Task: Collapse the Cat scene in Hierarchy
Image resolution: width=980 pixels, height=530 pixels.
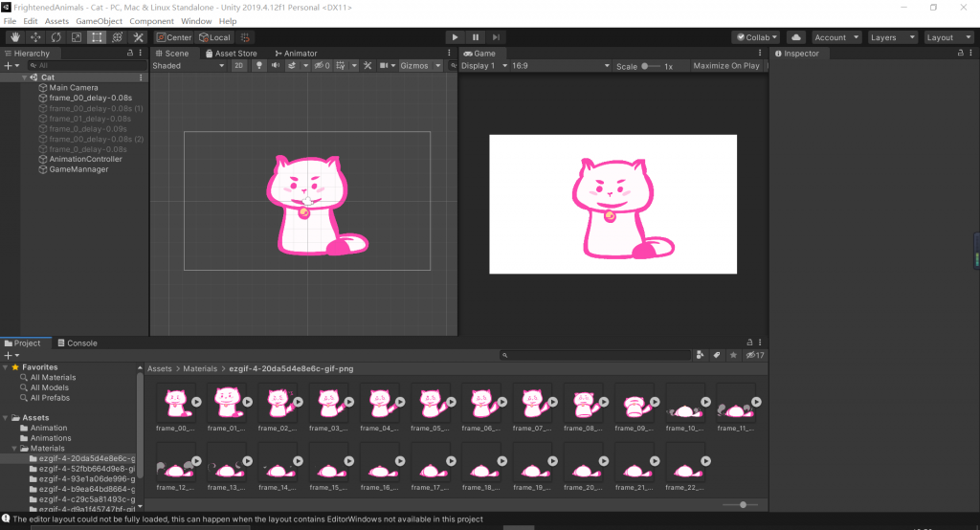Action: click(24, 77)
